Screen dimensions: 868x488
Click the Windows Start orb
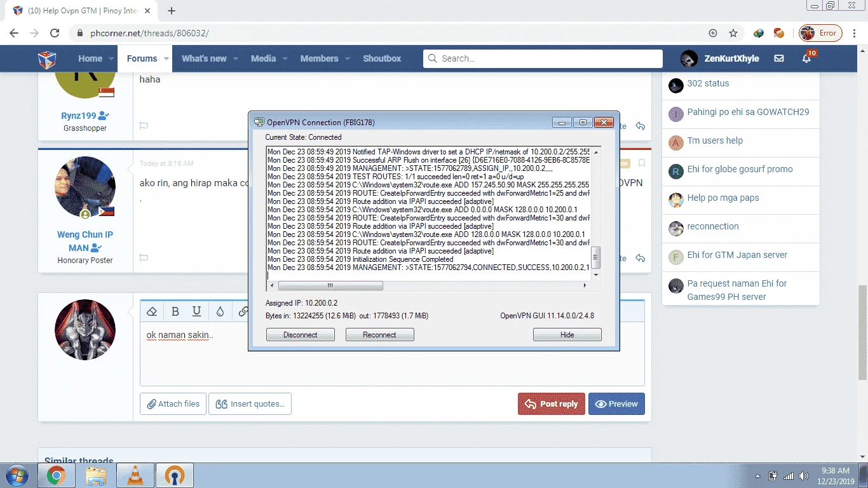tap(17, 475)
